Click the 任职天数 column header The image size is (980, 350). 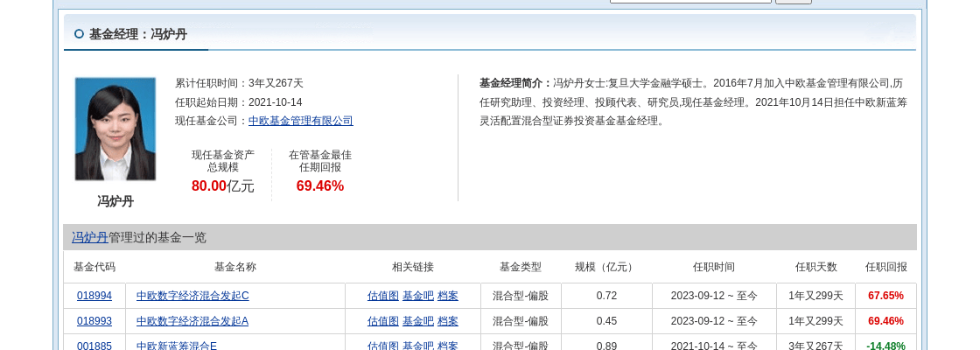point(815,267)
